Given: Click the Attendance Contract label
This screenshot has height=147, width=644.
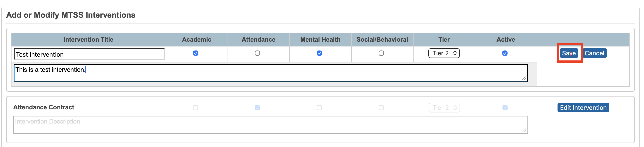Looking at the screenshot, I should pos(44,107).
